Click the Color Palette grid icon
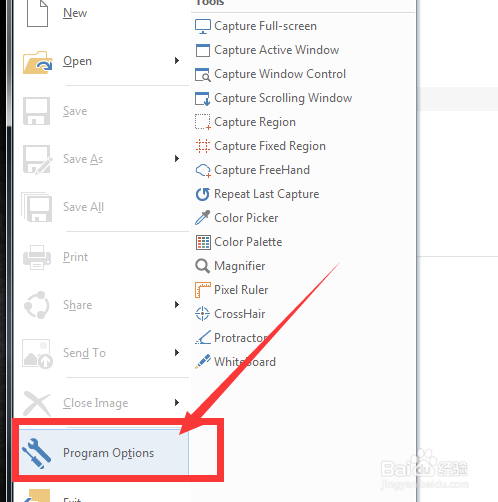 pos(203,242)
